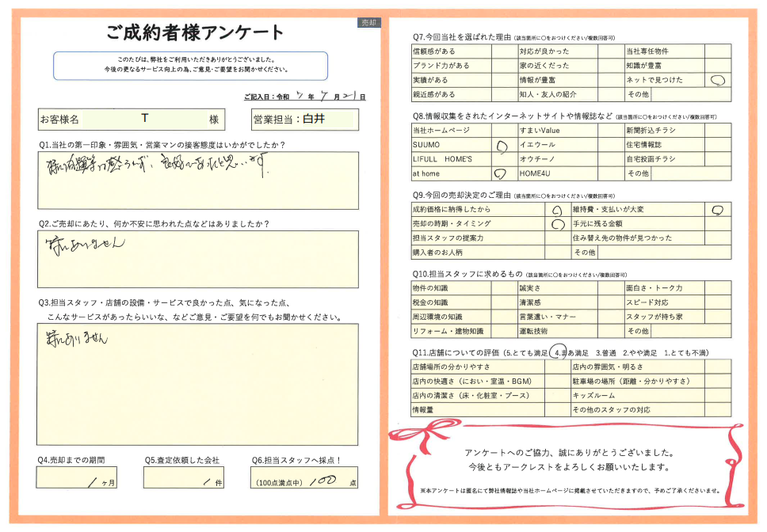The height and width of the screenshot is (532, 767).
Task: Click the Q3 comments answer box
Action: coord(197,382)
